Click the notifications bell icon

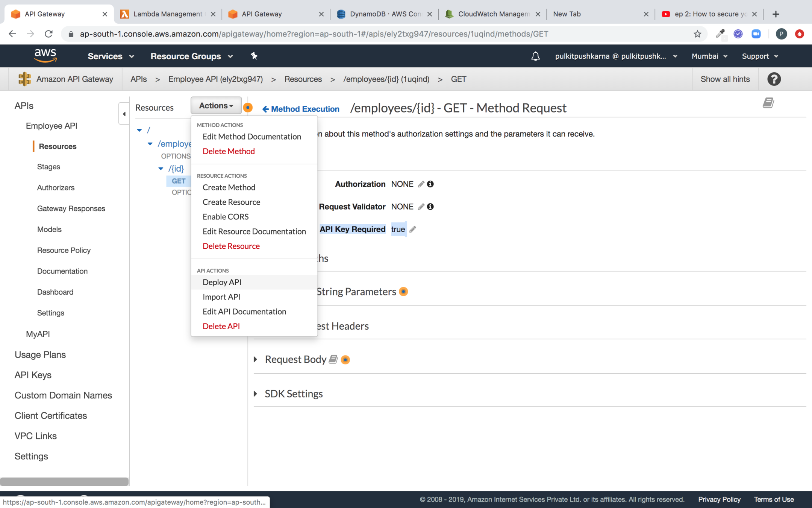(535, 56)
